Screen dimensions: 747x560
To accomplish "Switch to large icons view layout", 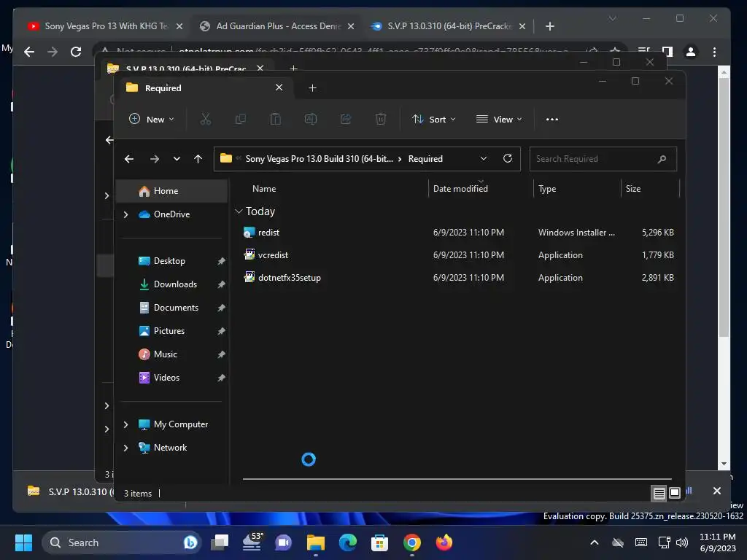I will coord(675,494).
